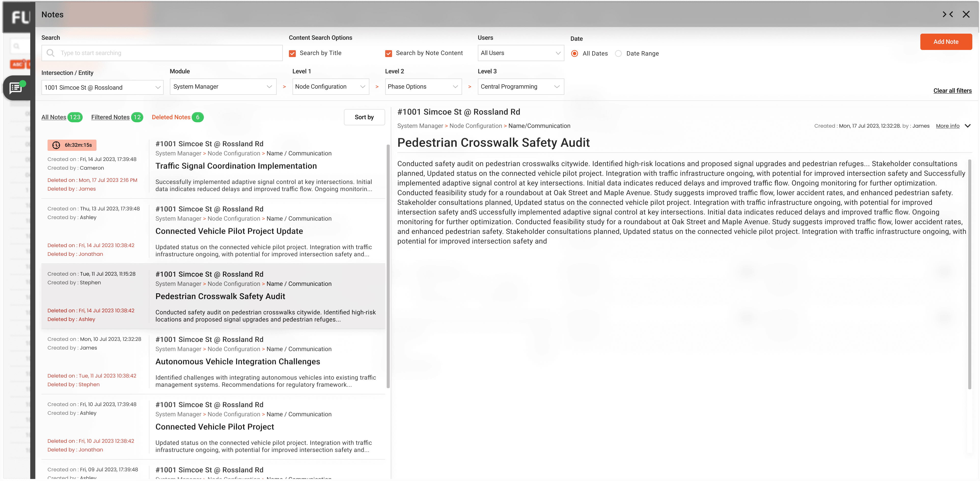Expand the Central Programming Level 3 dropdown
The width and height of the screenshot is (980, 481).
tap(520, 87)
